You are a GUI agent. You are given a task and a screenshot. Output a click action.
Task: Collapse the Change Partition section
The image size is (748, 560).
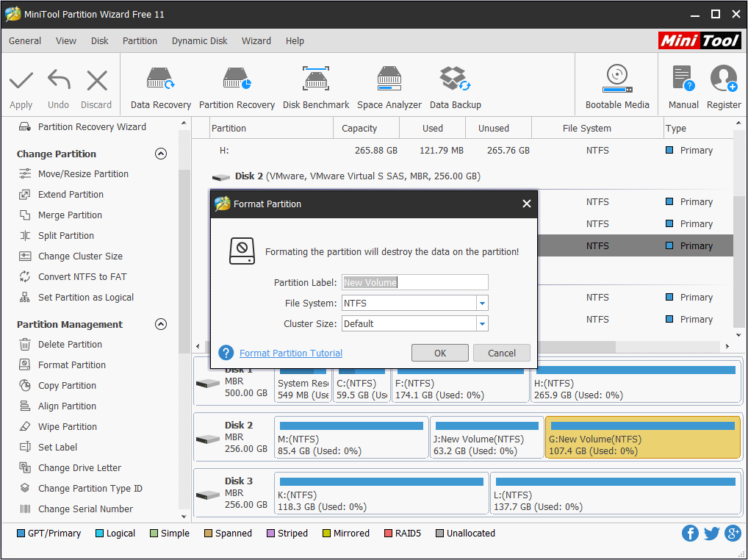pyautogui.click(x=161, y=154)
